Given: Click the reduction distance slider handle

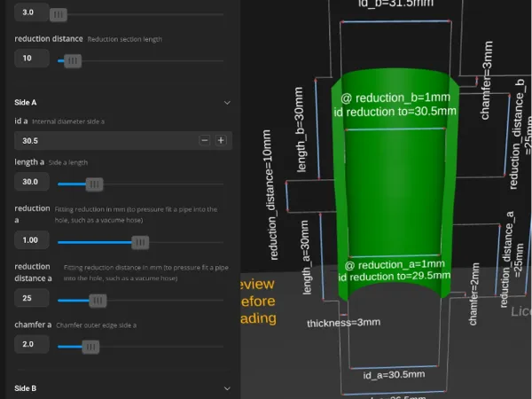Looking at the screenshot, I should coord(73,61).
